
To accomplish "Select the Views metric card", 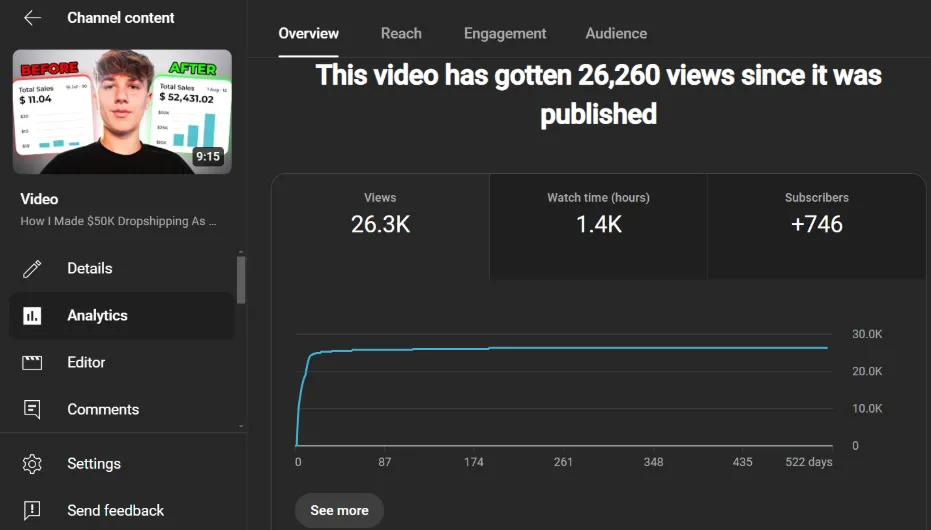I will click(381, 226).
